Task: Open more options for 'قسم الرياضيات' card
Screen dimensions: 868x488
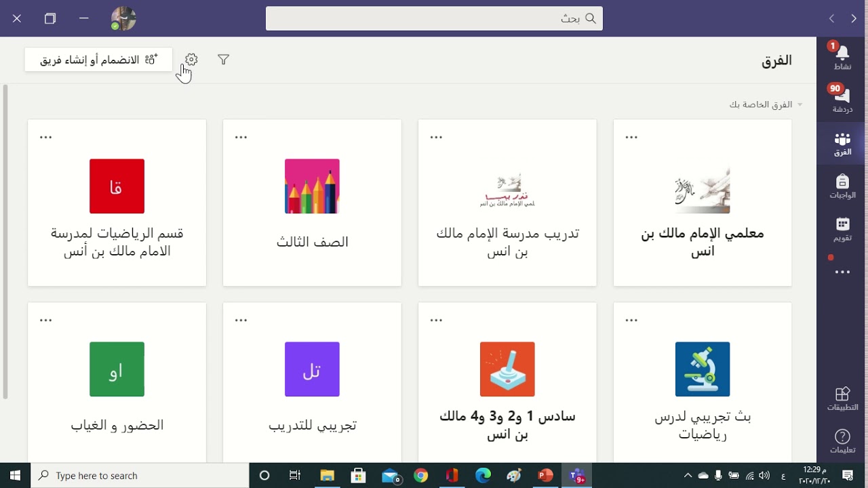Action: click(45, 137)
